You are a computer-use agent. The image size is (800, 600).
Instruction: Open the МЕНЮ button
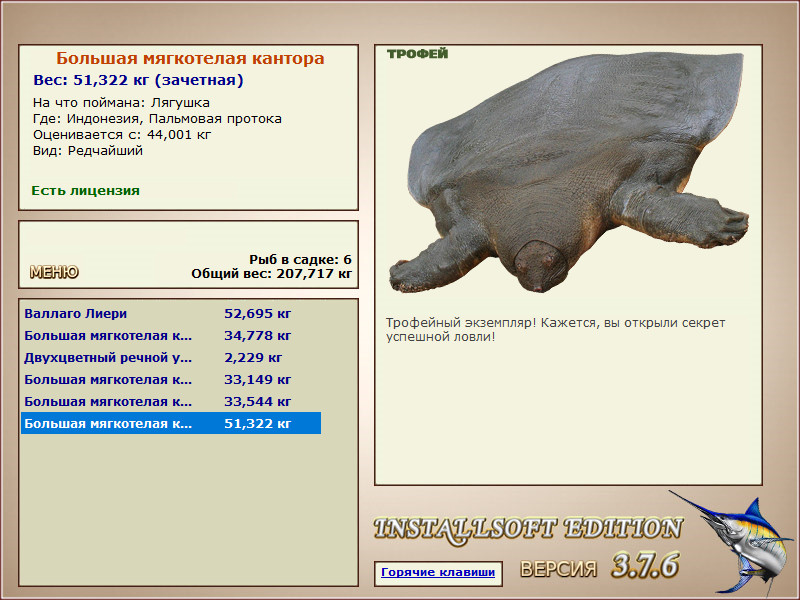pos(54,272)
